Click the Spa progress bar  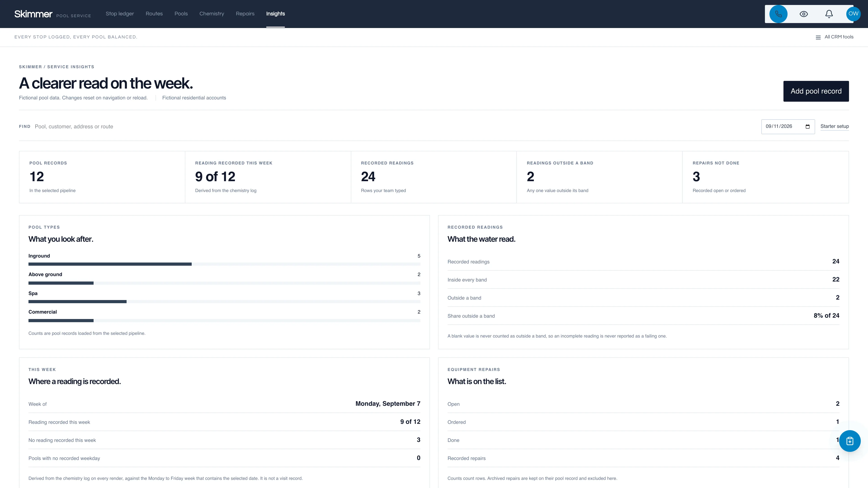pos(224,302)
